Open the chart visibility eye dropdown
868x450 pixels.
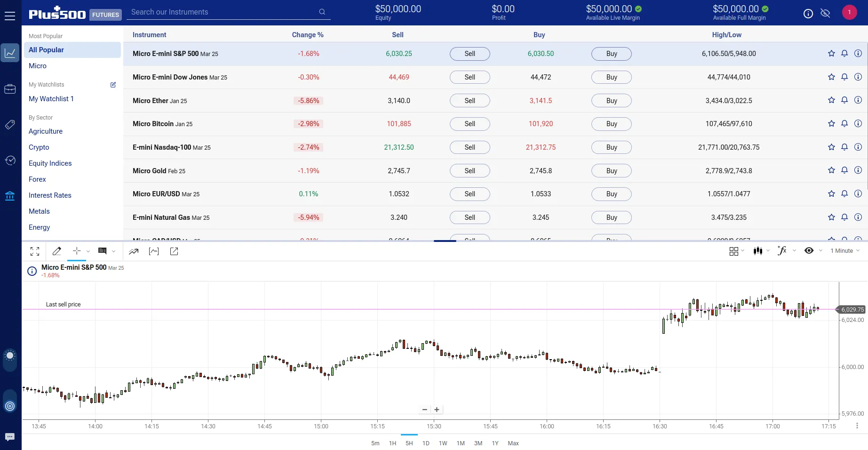(813, 251)
